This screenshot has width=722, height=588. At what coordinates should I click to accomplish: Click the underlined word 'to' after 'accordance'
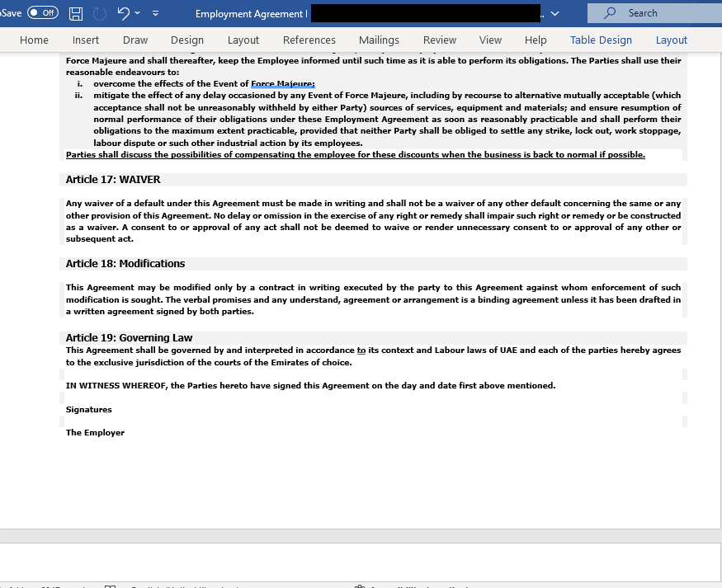click(361, 350)
